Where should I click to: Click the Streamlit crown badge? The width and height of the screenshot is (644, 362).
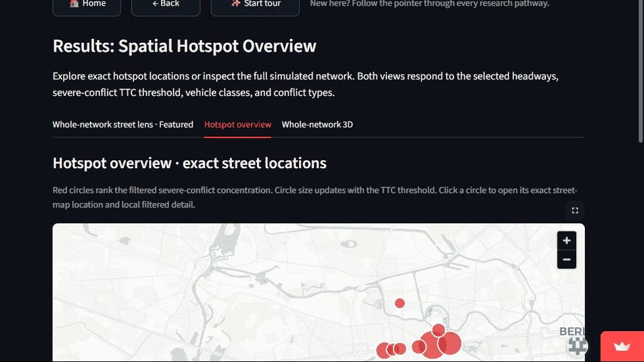click(x=622, y=347)
